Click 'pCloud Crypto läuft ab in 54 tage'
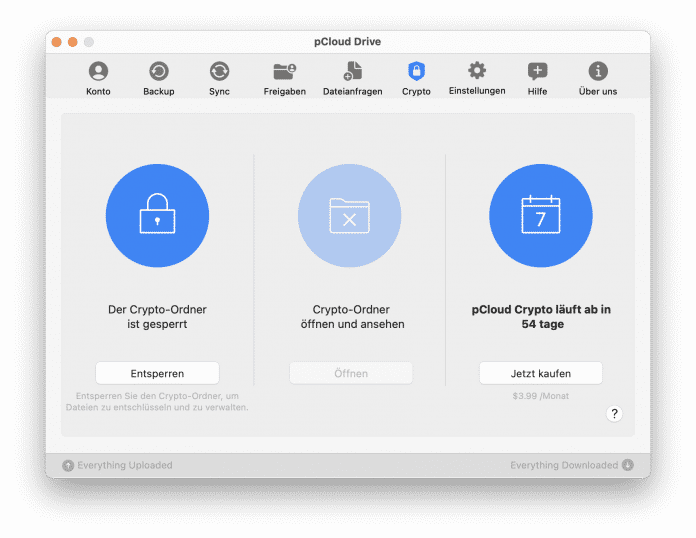Viewport: 696px width, 538px height. [x=541, y=316]
